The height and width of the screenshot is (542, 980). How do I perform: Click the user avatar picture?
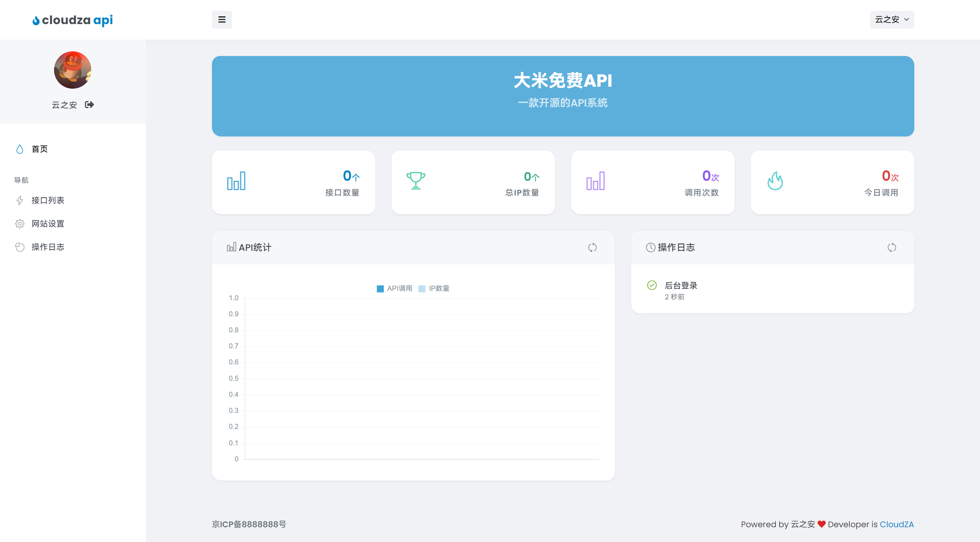point(73,70)
